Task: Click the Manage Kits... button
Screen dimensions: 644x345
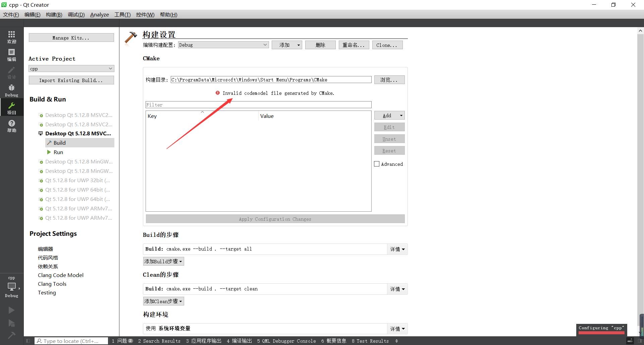Action: (x=71, y=38)
